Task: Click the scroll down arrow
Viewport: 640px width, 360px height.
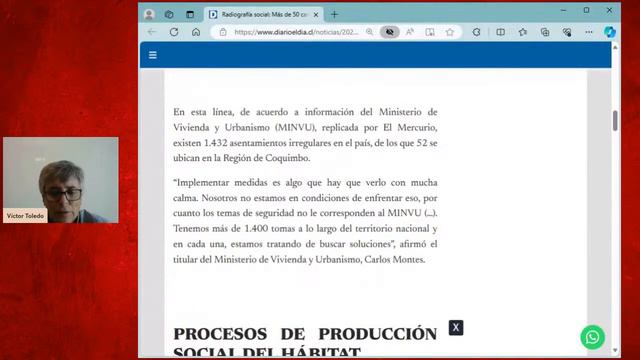Action: 615,350
